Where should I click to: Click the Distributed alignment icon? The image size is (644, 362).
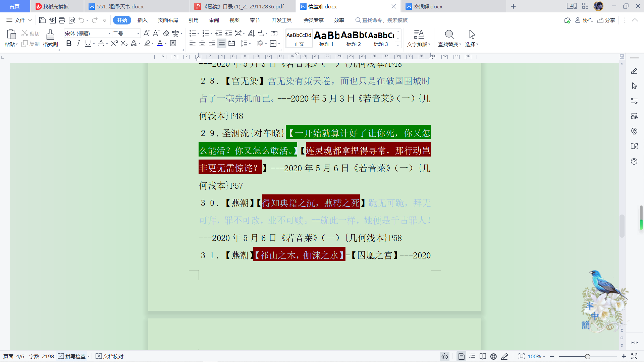231,44
